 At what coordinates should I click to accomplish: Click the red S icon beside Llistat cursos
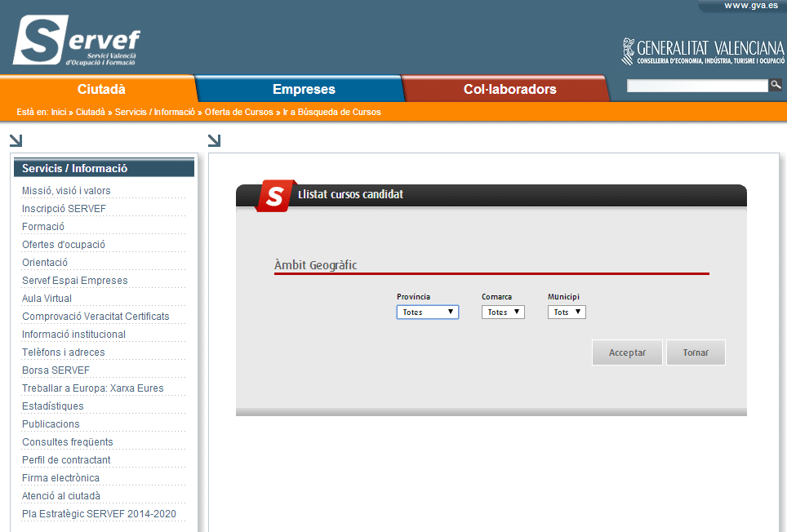point(273,196)
